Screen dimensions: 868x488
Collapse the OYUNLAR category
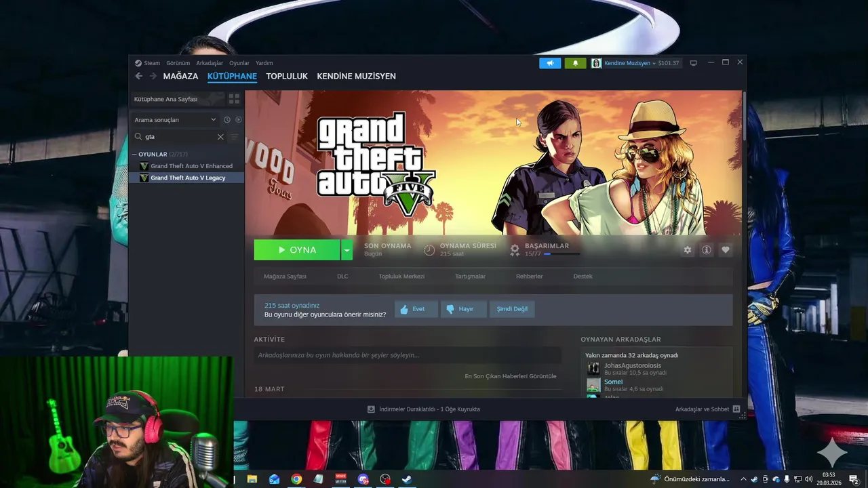pos(153,155)
